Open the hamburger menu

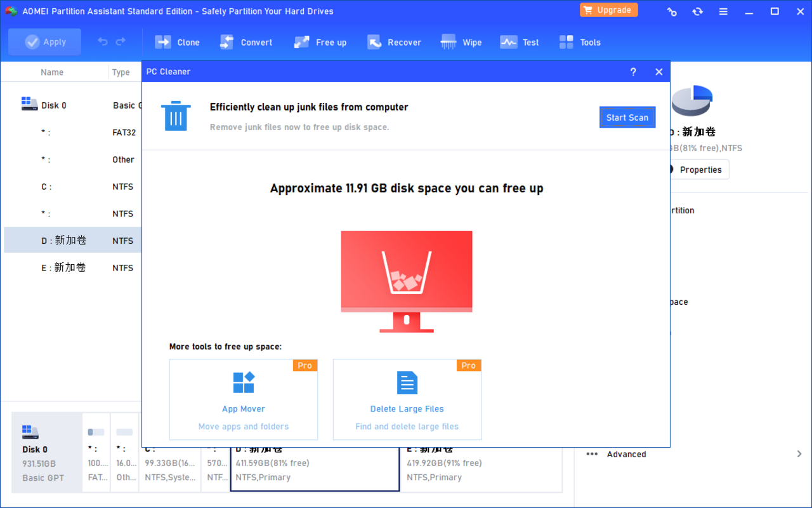coord(723,11)
